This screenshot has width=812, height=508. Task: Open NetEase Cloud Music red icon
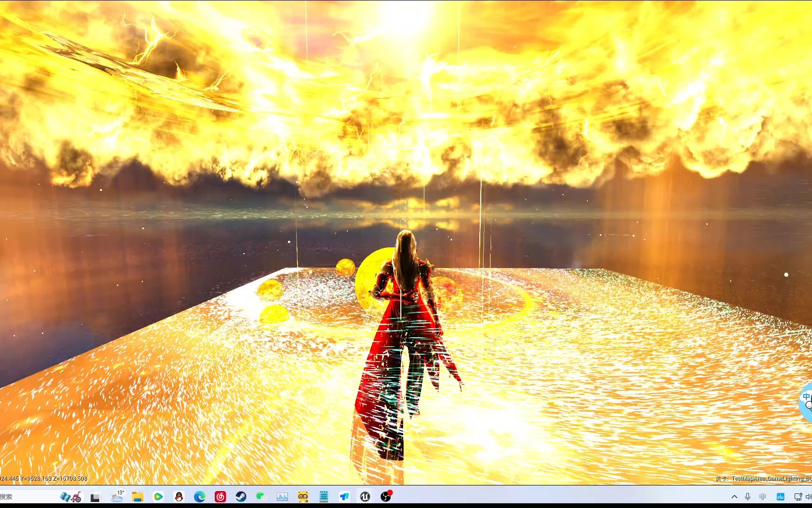pyautogui.click(x=220, y=496)
